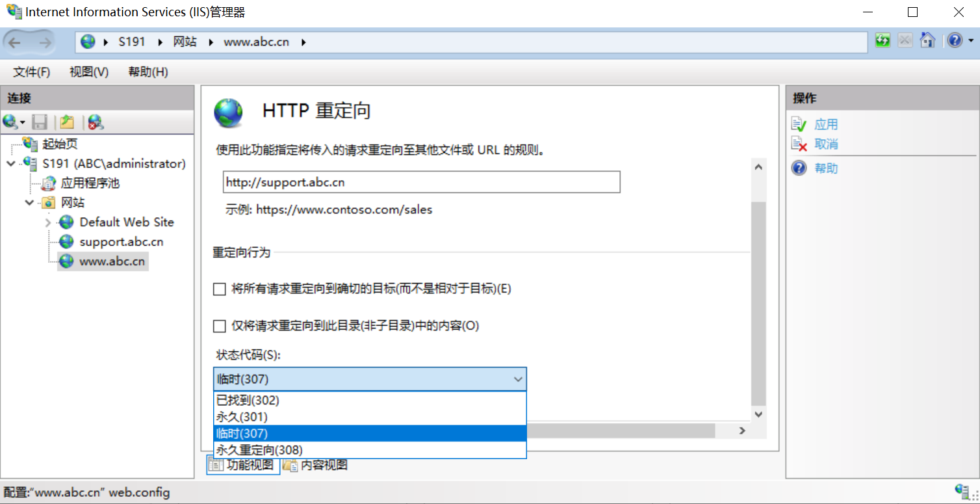The image size is (980, 504).
Task: Click the save connections disk icon
Action: pyautogui.click(x=40, y=122)
